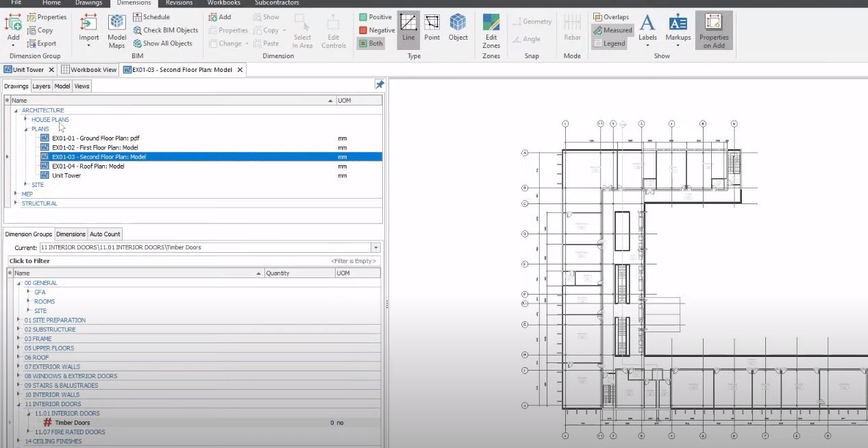Open the Views panel tab
Image resolution: width=868 pixels, height=448 pixels.
(x=82, y=86)
